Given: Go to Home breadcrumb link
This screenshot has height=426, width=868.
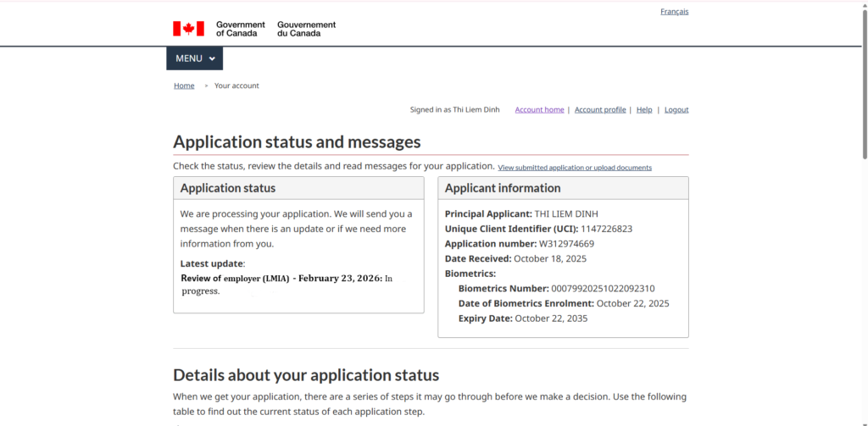Looking at the screenshot, I should [x=184, y=86].
